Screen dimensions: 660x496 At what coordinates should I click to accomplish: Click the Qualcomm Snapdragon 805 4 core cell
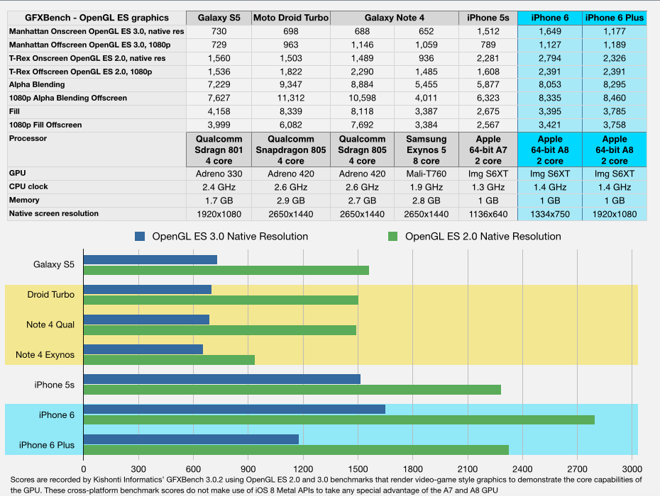[290, 146]
